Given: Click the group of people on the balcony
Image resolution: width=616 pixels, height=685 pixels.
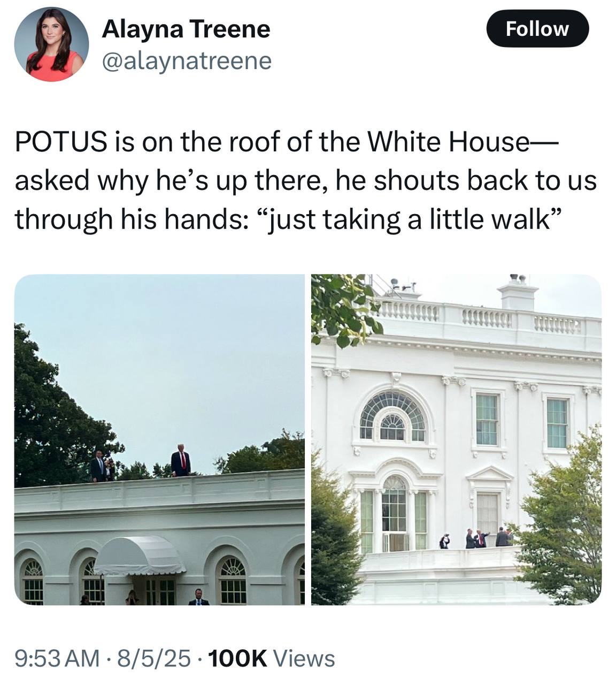Looking at the screenshot, I should 477,538.
